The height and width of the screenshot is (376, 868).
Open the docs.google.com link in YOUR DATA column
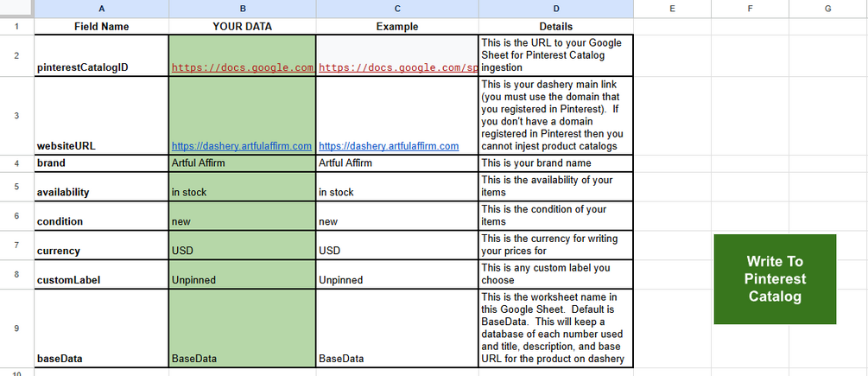(243, 67)
